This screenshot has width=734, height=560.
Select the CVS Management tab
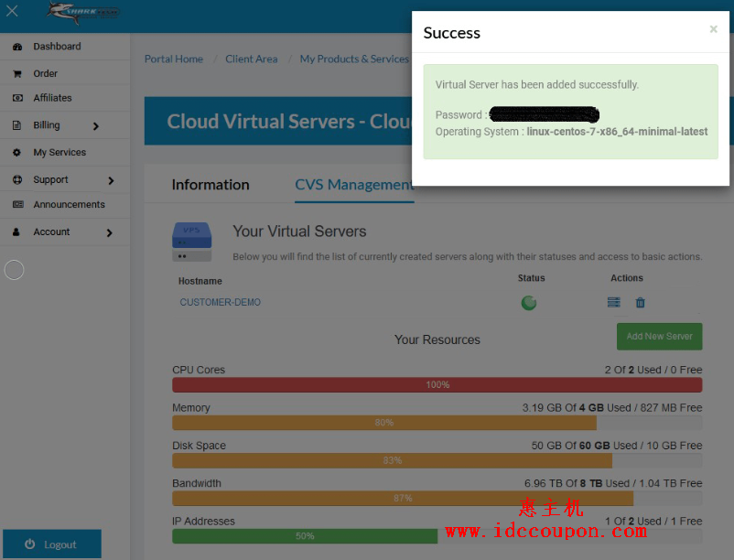pos(353,185)
